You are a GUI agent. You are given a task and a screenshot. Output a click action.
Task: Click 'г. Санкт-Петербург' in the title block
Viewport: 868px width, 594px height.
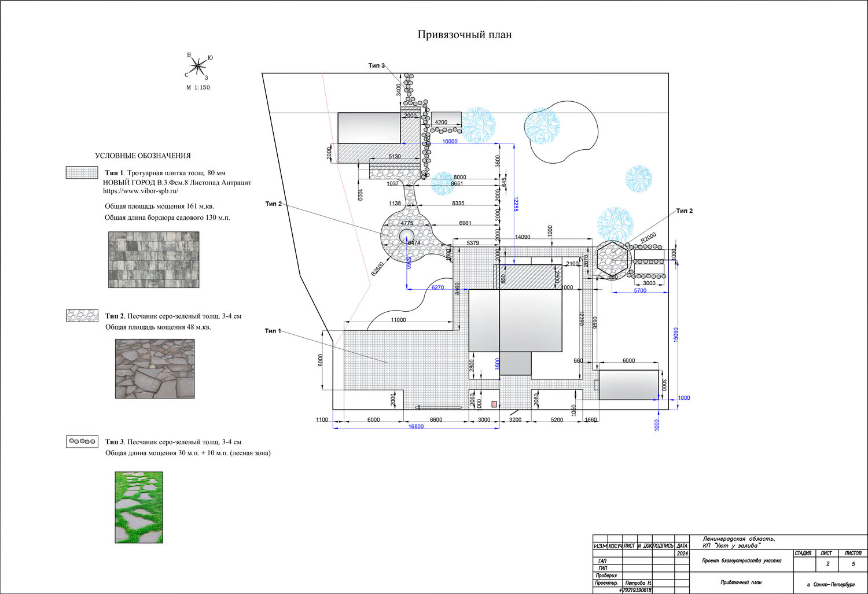coord(830,585)
